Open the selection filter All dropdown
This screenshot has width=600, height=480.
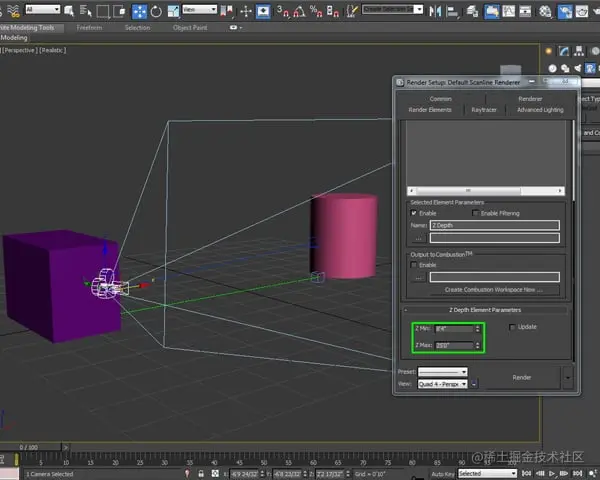(x=43, y=9)
